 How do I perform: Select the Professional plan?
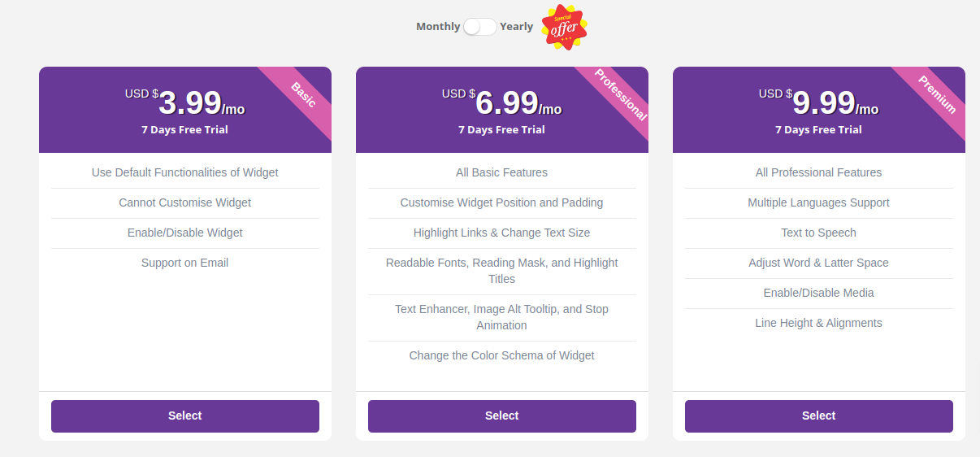[x=502, y=416]
